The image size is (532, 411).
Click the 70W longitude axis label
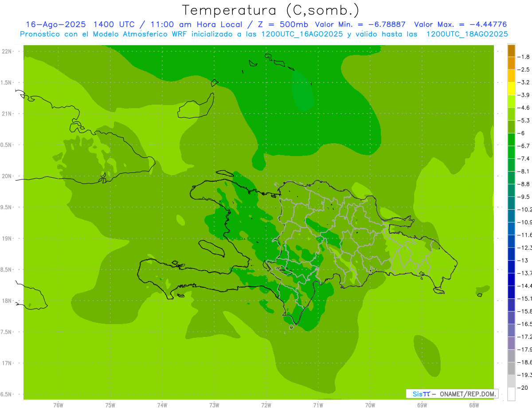370,405
